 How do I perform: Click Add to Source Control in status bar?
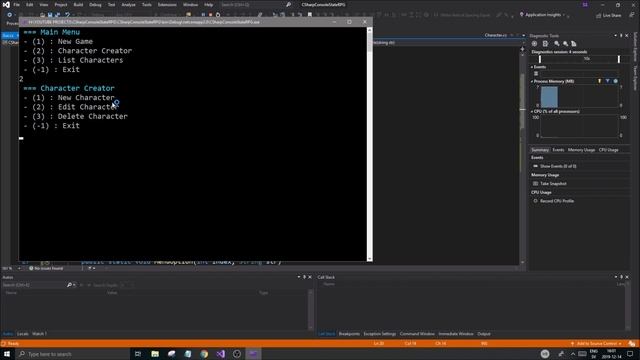[x=596, y=344]
